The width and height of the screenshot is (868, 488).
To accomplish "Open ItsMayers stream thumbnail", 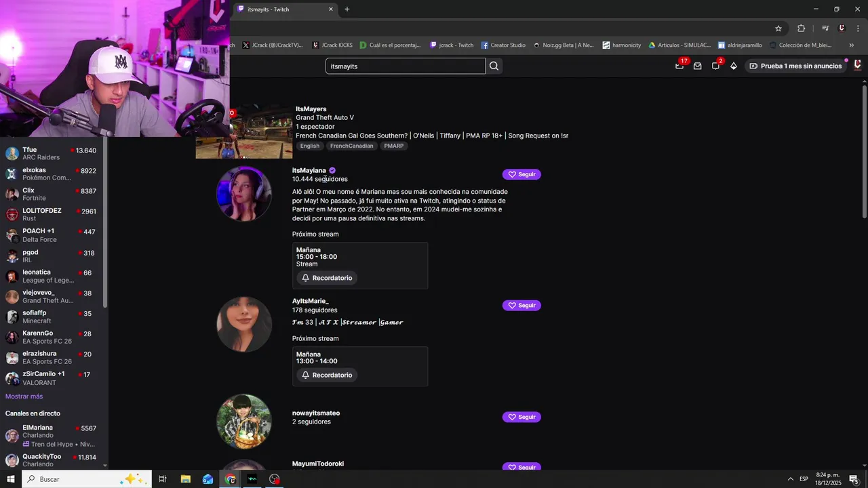I will (244, 131).
